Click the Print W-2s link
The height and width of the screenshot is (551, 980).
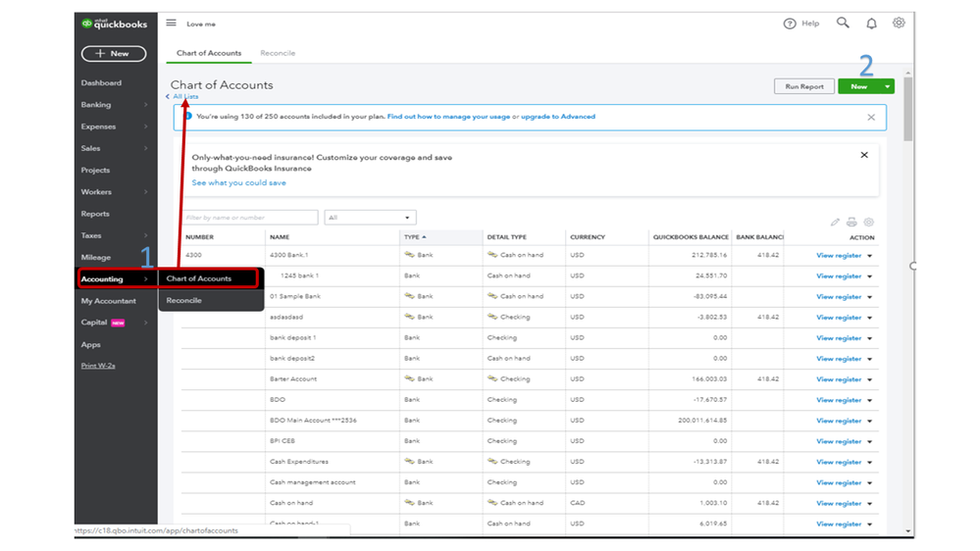[x=98, y=366]
